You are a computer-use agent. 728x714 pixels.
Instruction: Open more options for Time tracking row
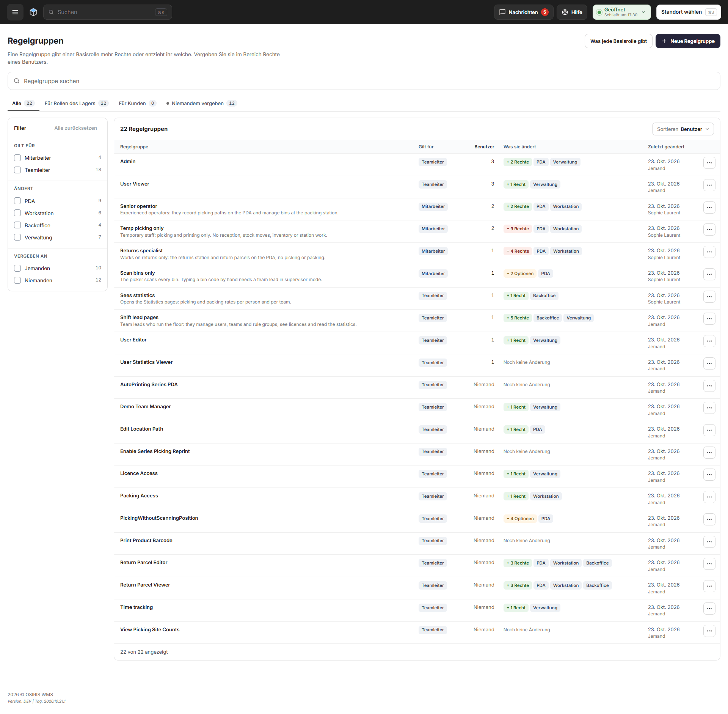pyautogui.click(x=709, y=609)
